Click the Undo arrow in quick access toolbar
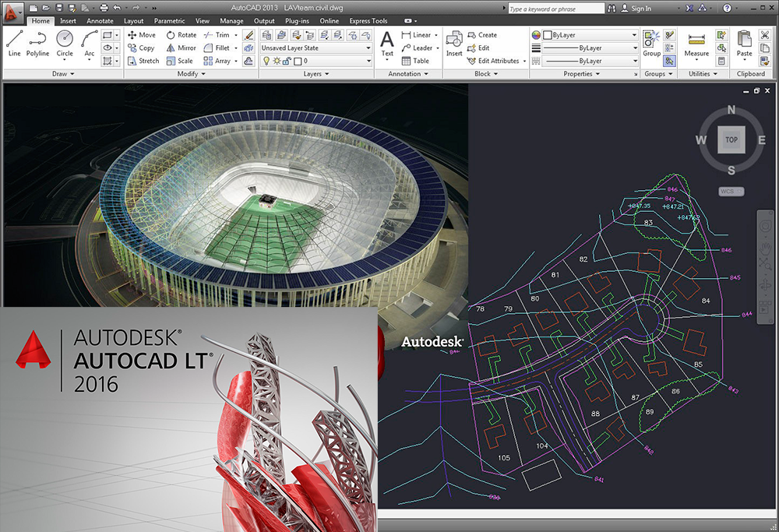The height and width of the screenshot is (532, 779). coord(117,8)
